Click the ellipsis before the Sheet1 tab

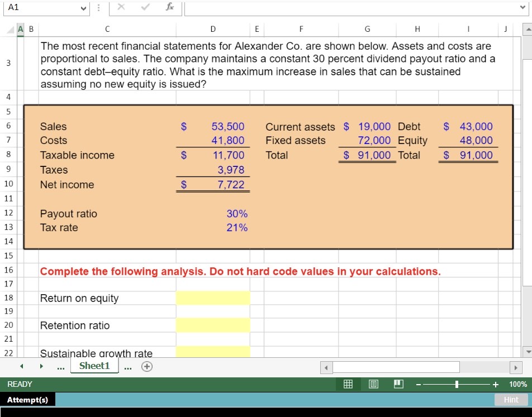pyautogui.click(x=60, y=367)
